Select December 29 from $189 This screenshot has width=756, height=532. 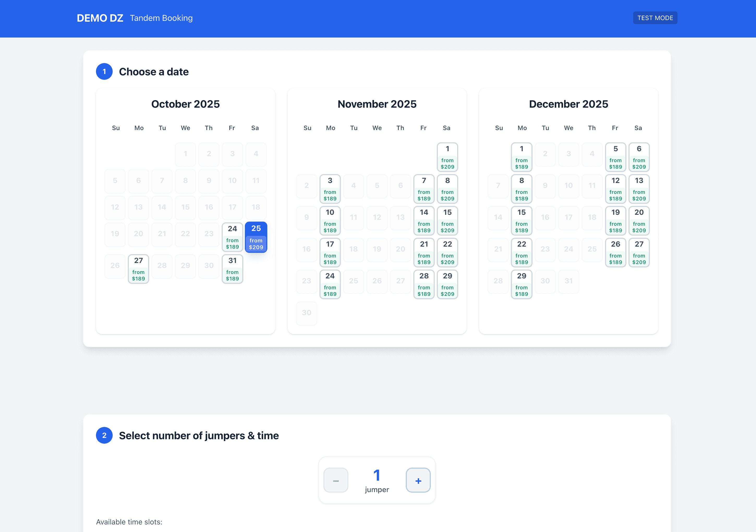522,284
